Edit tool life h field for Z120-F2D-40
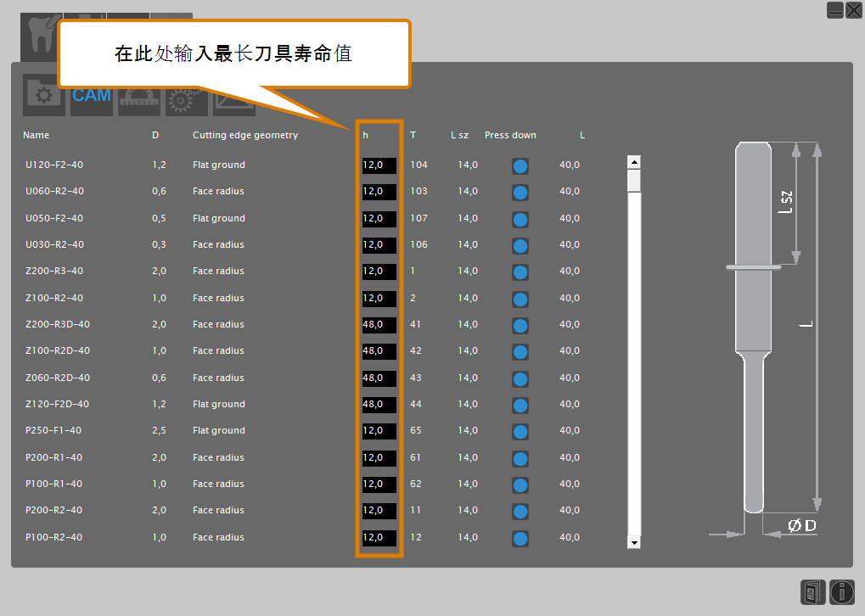 click(x=379, y=405)
